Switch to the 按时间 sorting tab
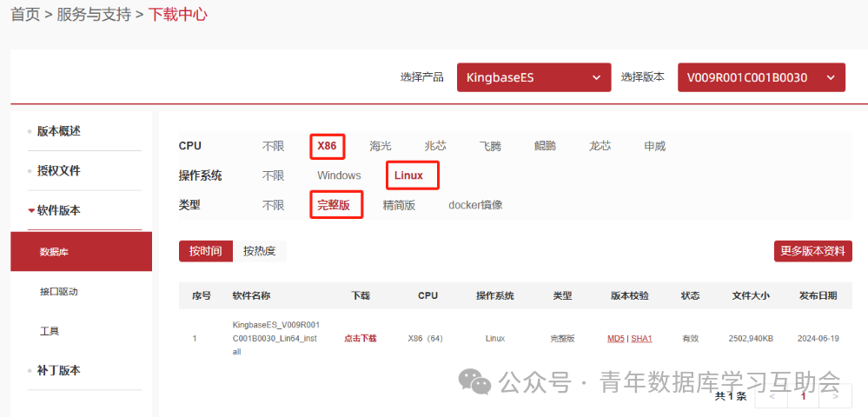 click(205, 251)
